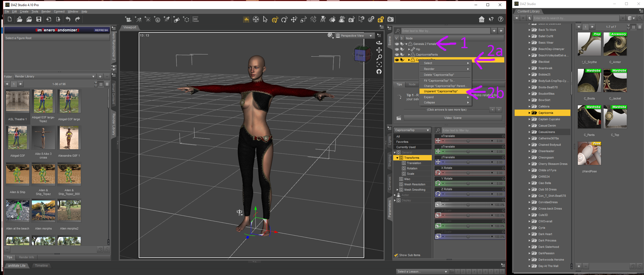Open the Render Library folder dropdown

[x=55, y=76]
